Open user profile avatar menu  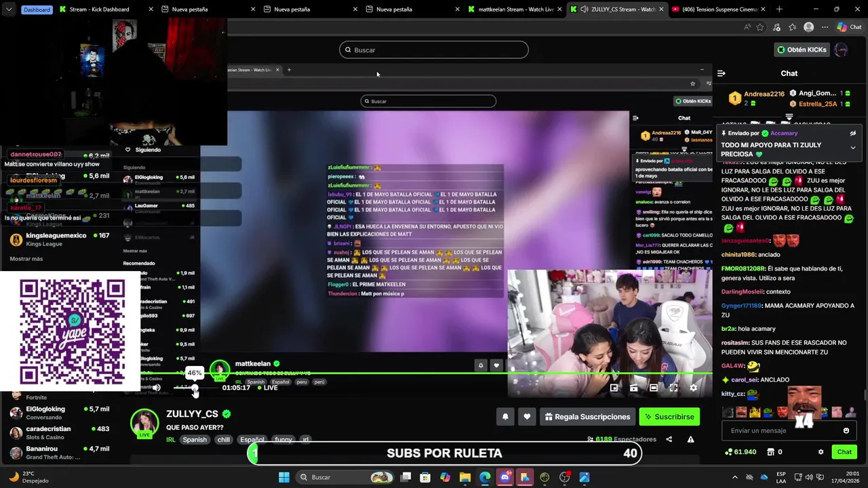842,49
